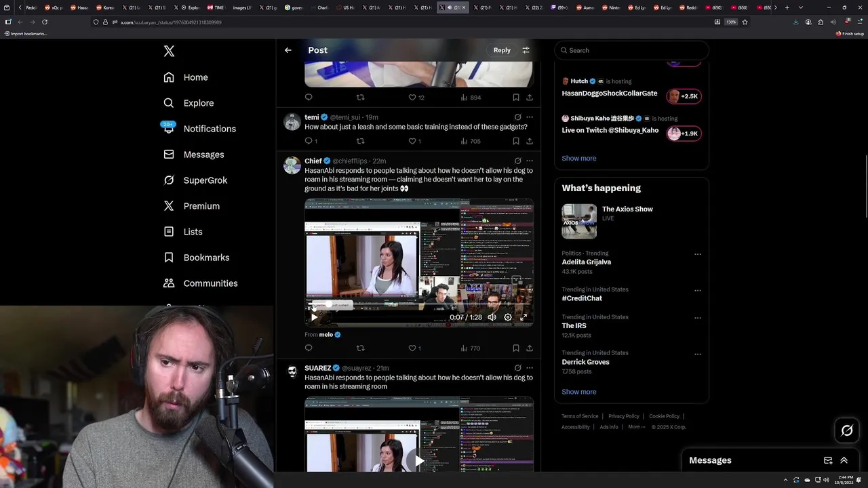Repost temi's reply
Image resolution: width=868 pixels, height=488 pixels.
(x=360, y=141)
